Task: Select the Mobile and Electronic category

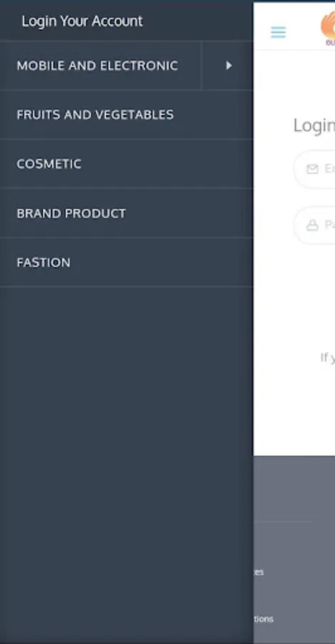Action: click(x=97, y=66)
